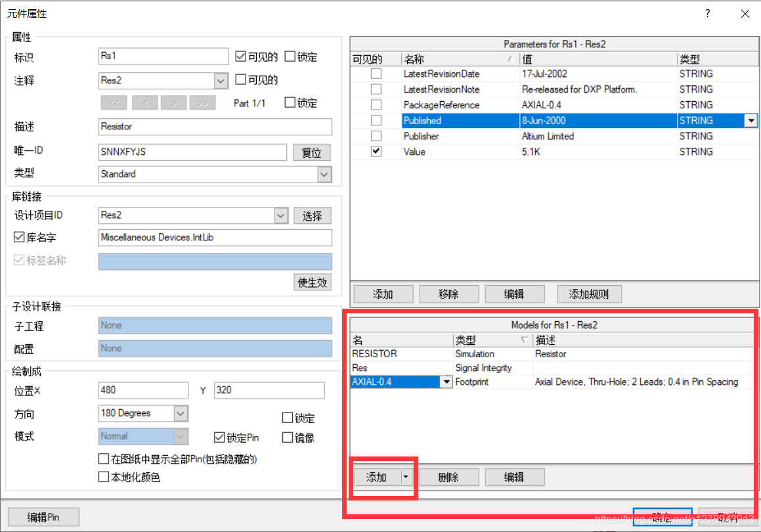Click the help question mark icon
This screenshot has height=532, width=761.
click(x=707, y=13)
